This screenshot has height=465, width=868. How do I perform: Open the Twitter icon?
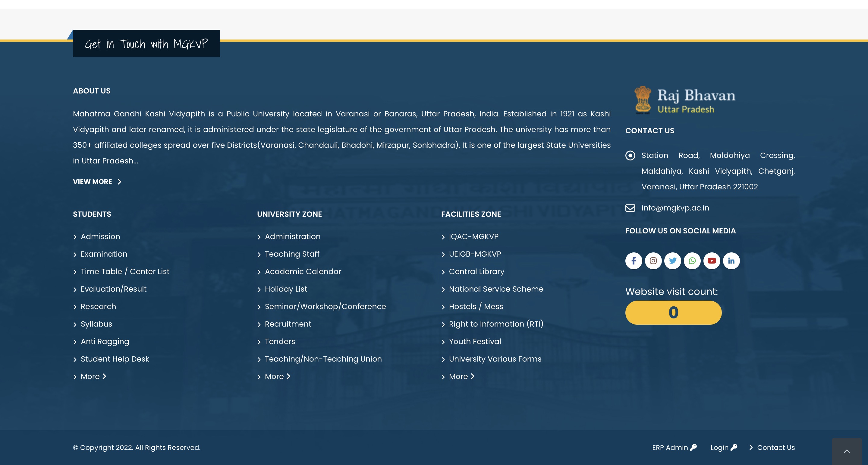(673, 260)
